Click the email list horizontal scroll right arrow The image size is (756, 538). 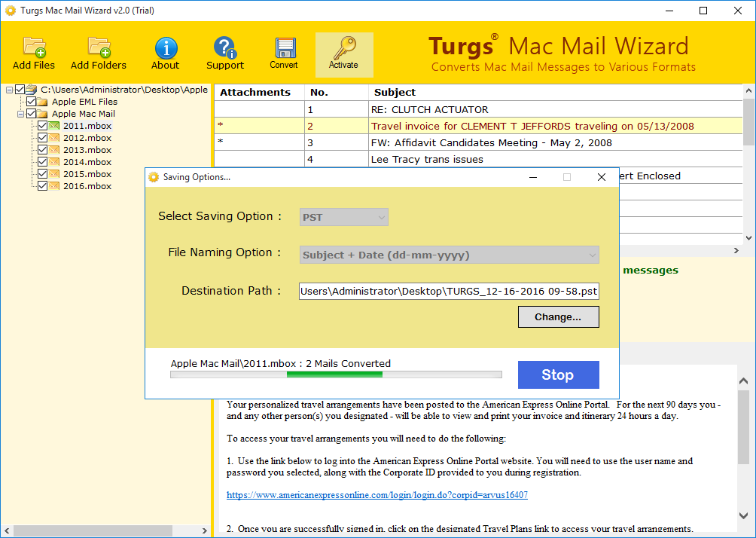(x=736, y=250)
